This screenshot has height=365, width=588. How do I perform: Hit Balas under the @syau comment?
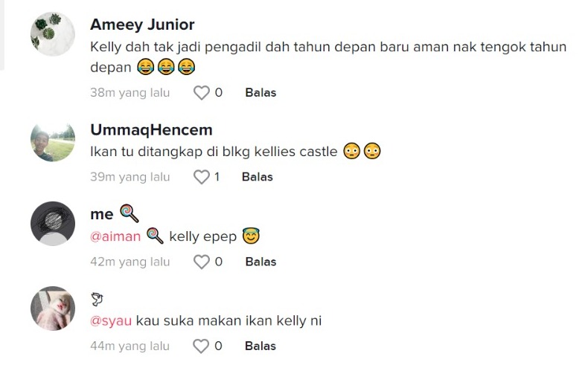click(261, 346)
